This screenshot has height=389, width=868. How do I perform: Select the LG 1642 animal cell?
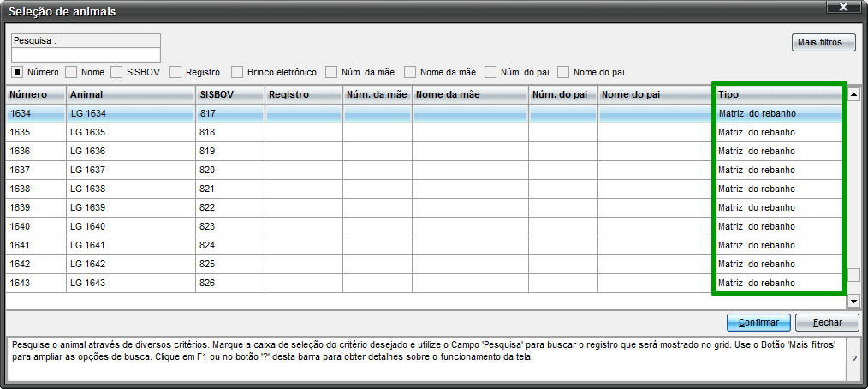point(131,264)
